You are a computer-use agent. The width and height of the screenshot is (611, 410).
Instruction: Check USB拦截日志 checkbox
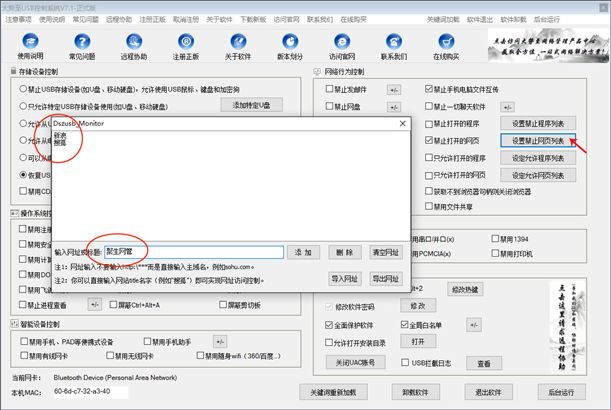click(405, 362)
